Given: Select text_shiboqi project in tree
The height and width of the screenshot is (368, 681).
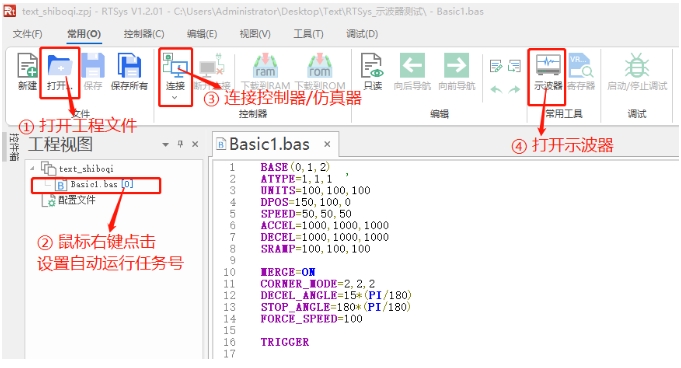Looking at the screenshot, I should 86,168.
